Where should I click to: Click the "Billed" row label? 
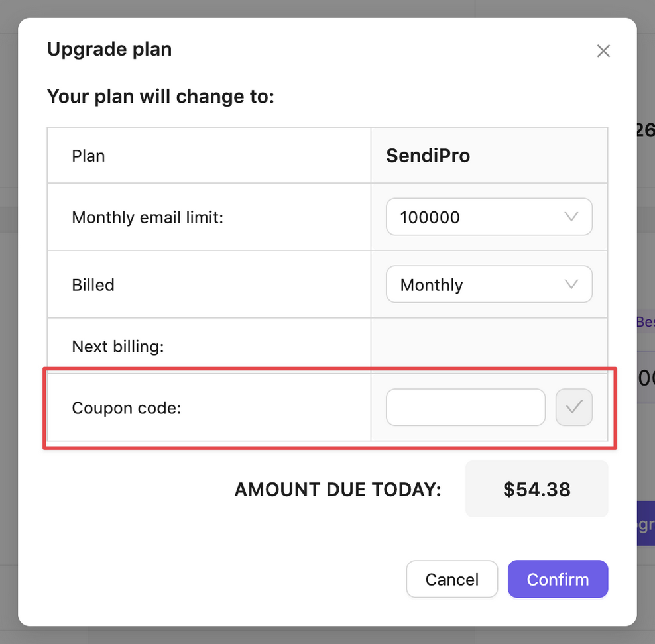(93, 285)
